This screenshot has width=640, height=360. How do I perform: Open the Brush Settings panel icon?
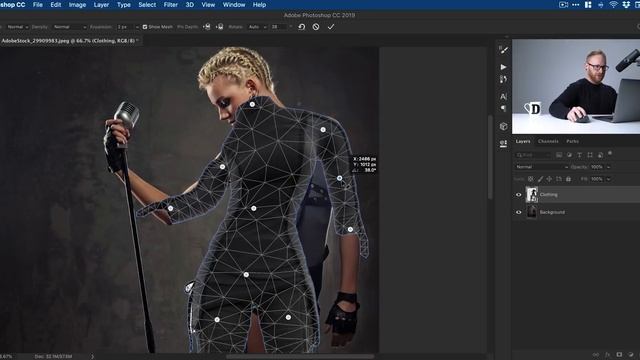504,50
